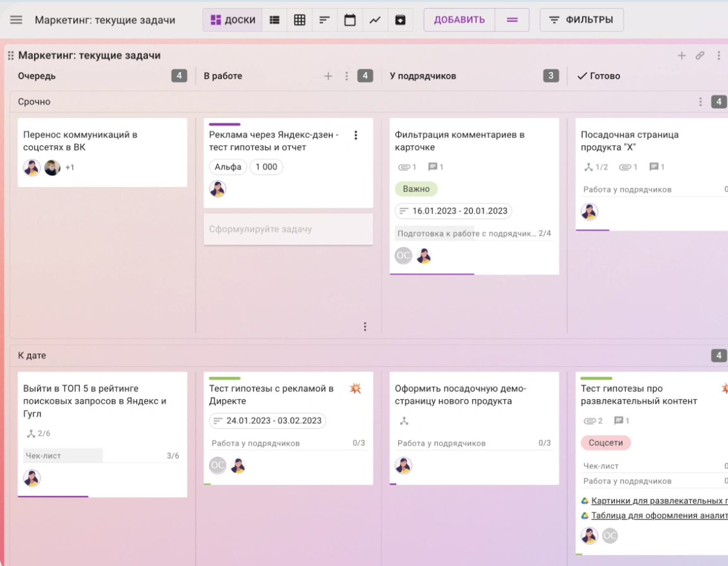This screenshot has width=728, height=566.
Task: Copy board link via chain icon
Action: click(x=700, y=56)
